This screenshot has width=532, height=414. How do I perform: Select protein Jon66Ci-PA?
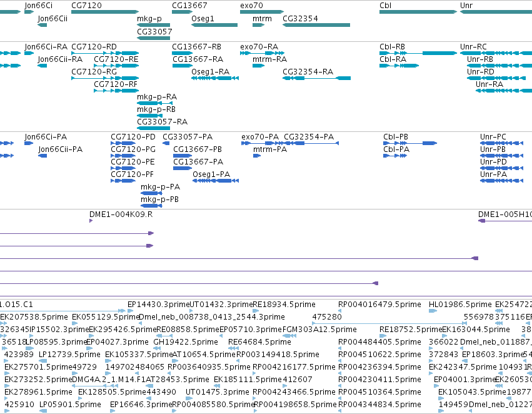click(x=29, y=143)
